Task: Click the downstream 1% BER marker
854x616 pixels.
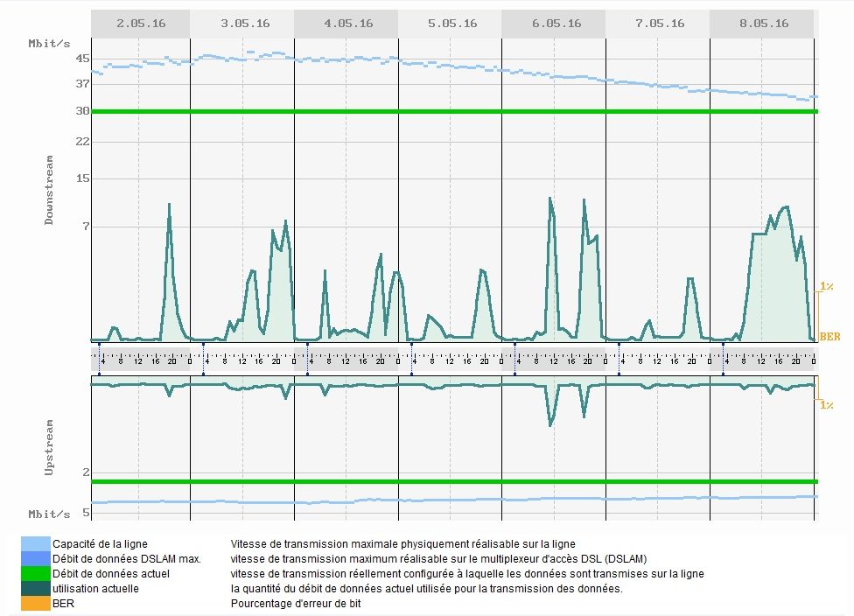Action: click(826, 286)
